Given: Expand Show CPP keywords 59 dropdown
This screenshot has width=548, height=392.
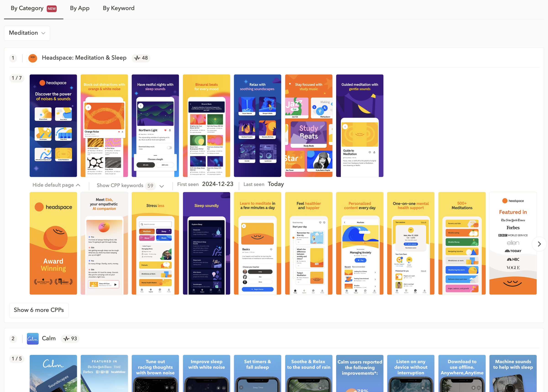Looking at the screenshot, I should (x=130, y=185).
